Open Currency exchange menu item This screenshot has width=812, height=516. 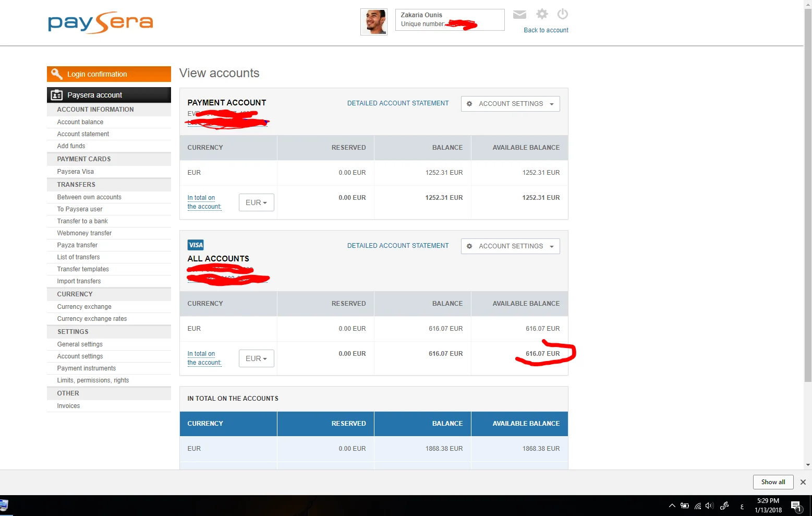[x=84, y=307]
